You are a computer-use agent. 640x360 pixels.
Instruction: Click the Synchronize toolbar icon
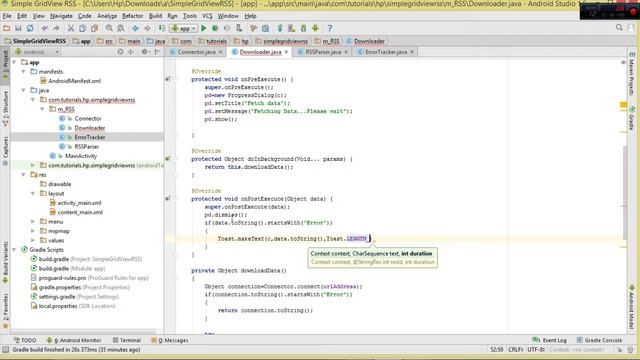pyautogui.click(x=30, y=28)
